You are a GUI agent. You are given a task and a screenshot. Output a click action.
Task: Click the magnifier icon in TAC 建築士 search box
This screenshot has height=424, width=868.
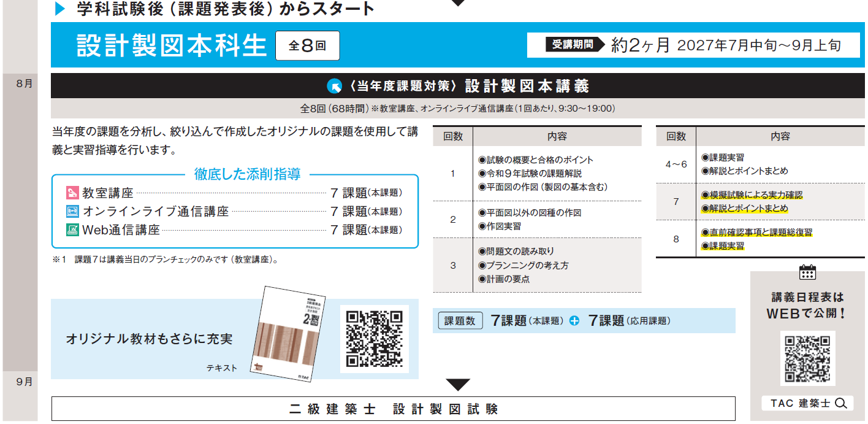coord(840,403)
